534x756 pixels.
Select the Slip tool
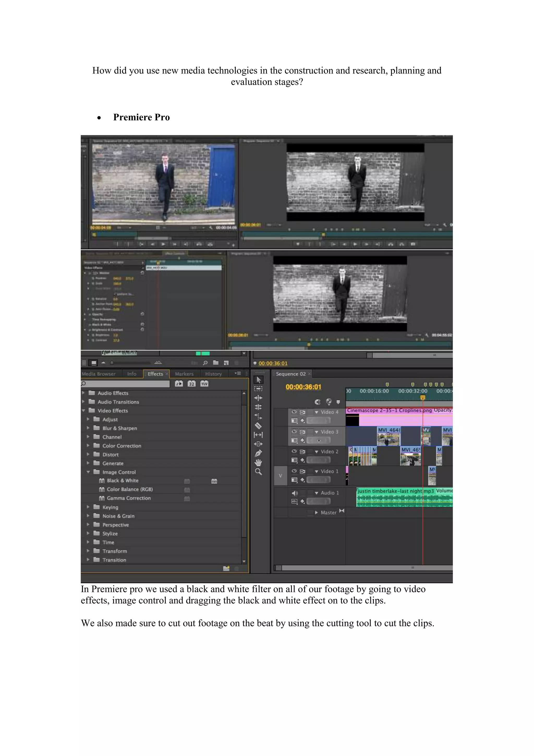click(258, 435)
